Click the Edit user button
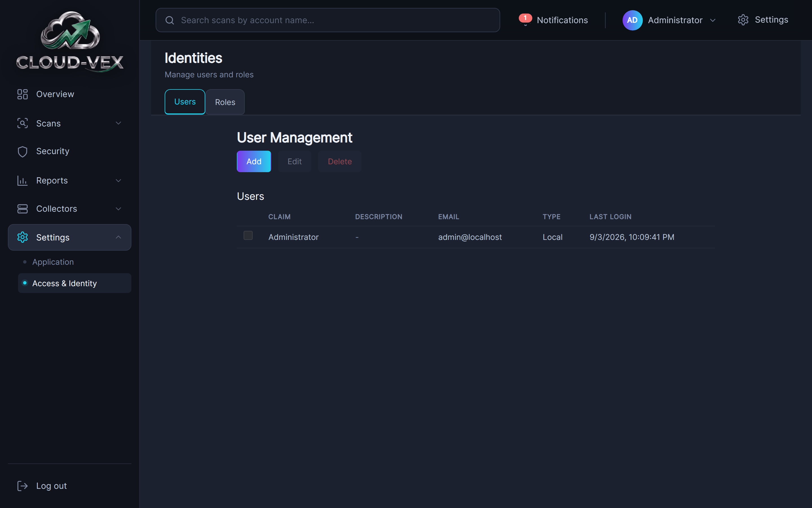 295,161
